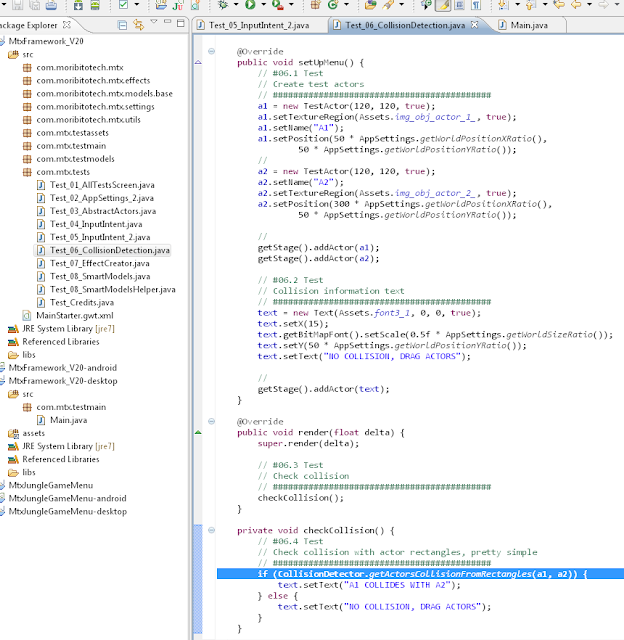
Task: Click the override marker beside render method
Action: tap(198, 432)
